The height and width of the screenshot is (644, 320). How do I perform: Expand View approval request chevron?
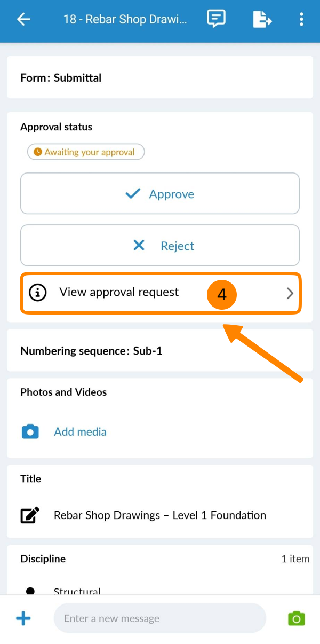290,293
